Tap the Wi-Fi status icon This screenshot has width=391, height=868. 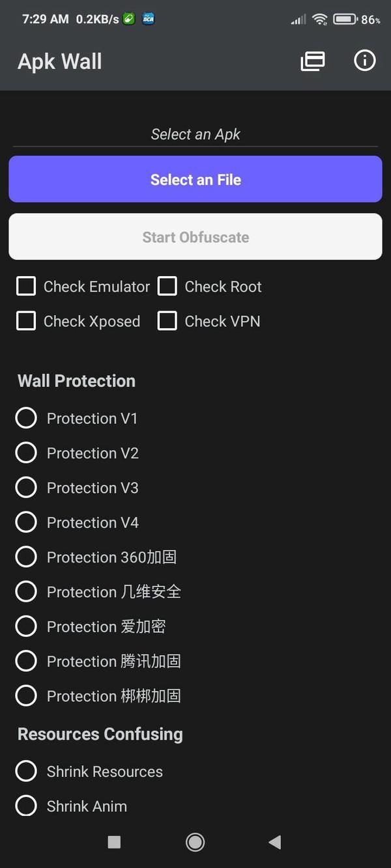(x=319, y=19)
